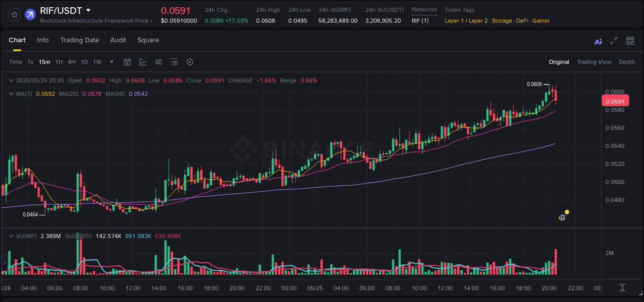The height and width of the screenshot is (302, 644).
Task: Click the 24h Low value 0.0495
Action: 297,21
